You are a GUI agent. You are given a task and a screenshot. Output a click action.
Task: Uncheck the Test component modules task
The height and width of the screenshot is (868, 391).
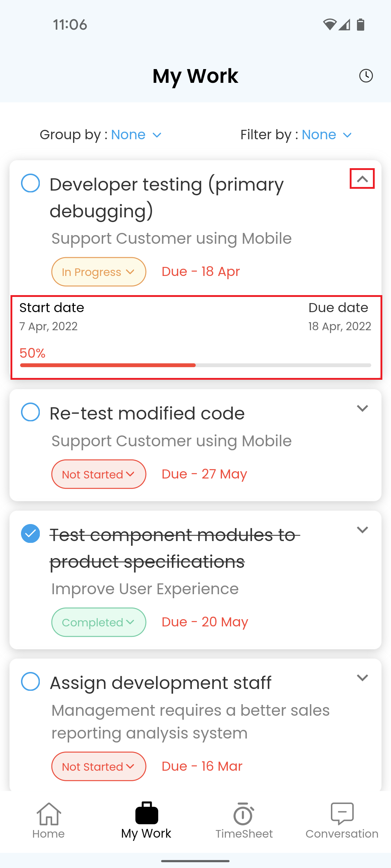point(30,533)
